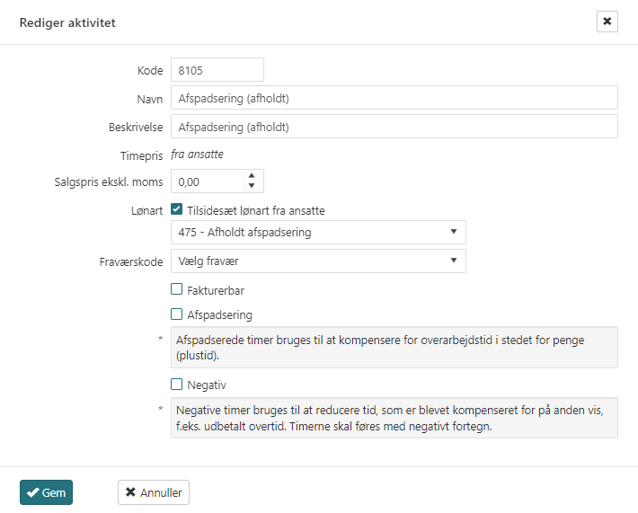Expand the Vælg fravær dropdown
Screen dimensions: 638x513
[x=318, y=261]
